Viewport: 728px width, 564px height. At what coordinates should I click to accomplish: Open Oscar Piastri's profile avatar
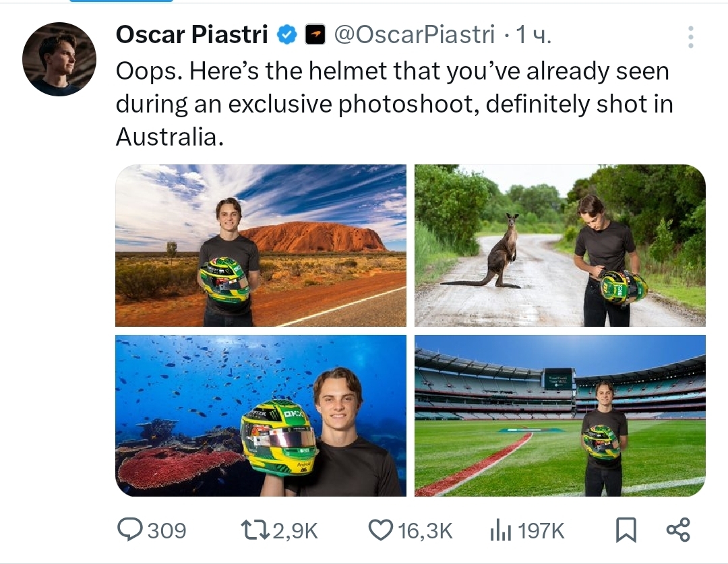tap(59, 59)
